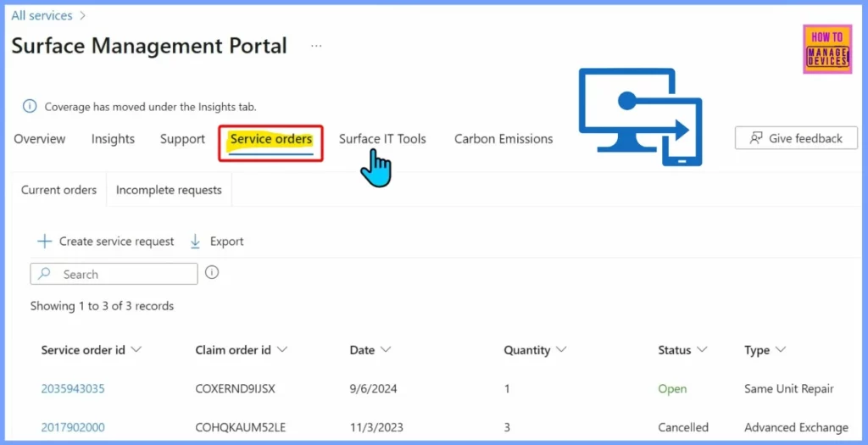This screenshot has width=868, height=445.
Task: Click the Showing 1 to 3 of 3 records text
Action: click(102, 306)
